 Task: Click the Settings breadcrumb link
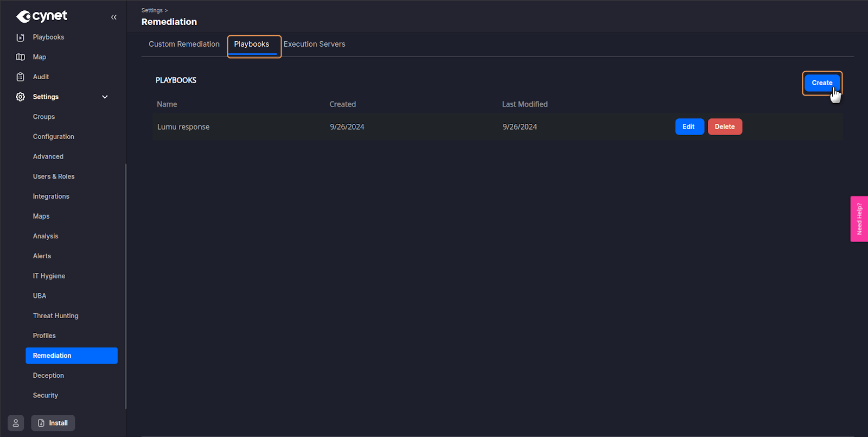[152, 10]
